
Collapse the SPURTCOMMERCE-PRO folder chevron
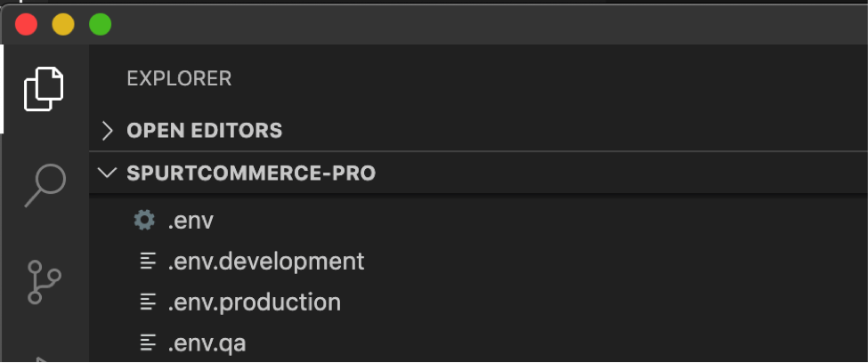[108, 173]
